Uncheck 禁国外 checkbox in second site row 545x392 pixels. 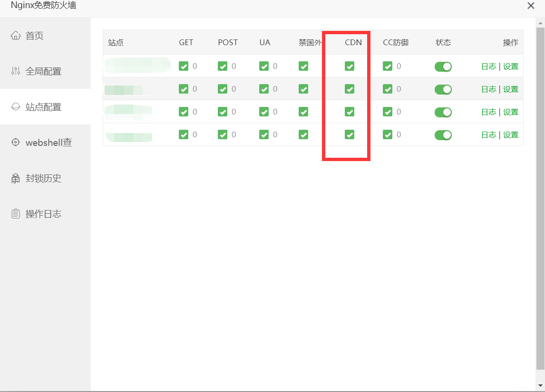(303, 89)
